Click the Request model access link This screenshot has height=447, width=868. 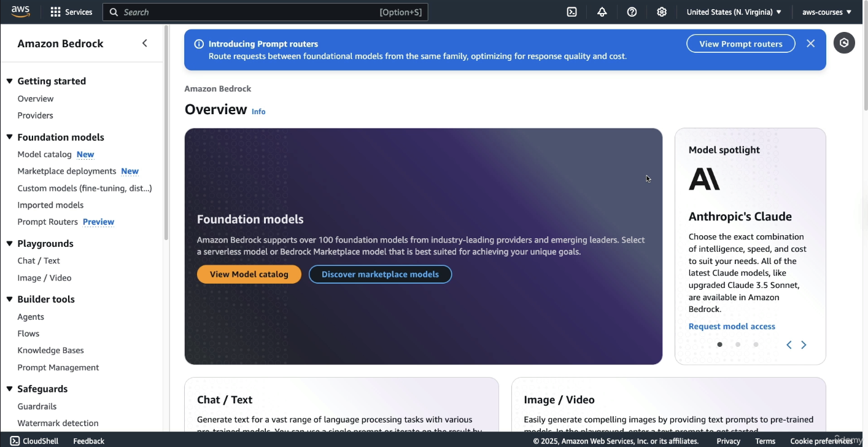click(732, 327)
